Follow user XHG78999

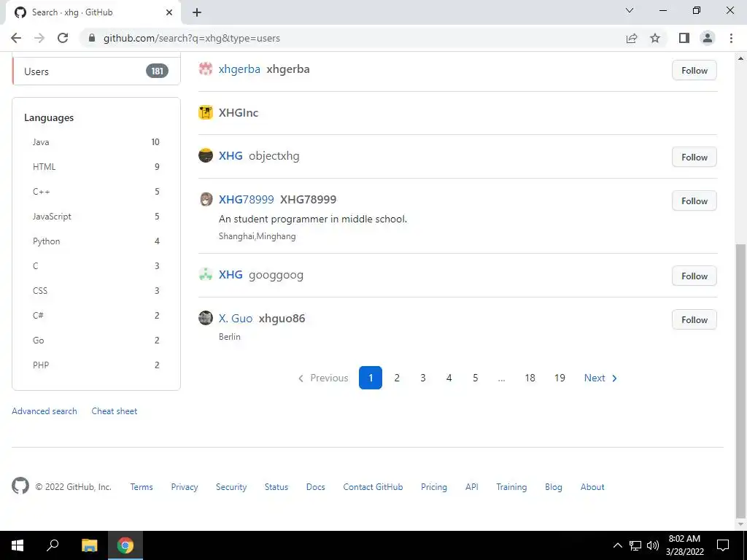point(694,201)
